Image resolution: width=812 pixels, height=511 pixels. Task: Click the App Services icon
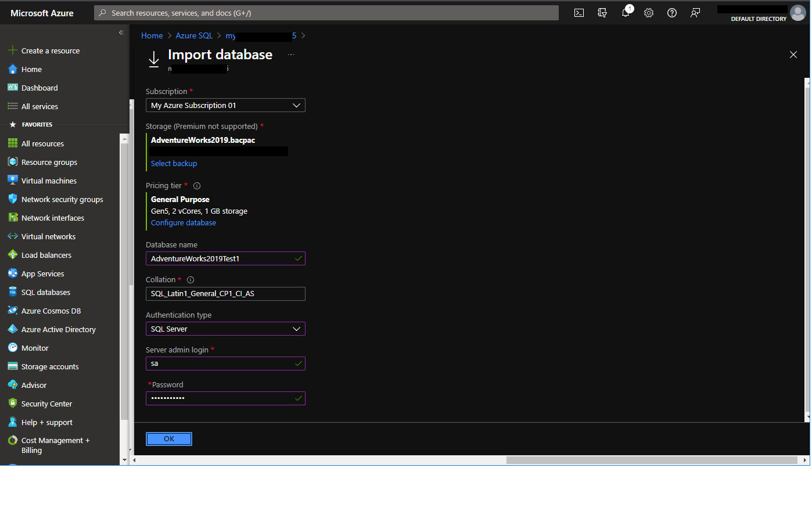tap(13, 274)
